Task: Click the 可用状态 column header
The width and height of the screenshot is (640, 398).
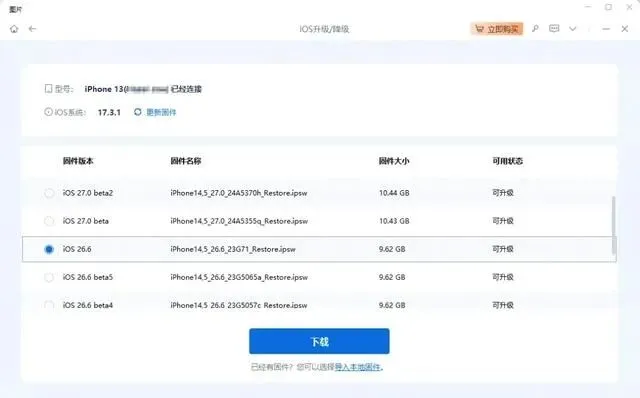Action: (507, 161)
